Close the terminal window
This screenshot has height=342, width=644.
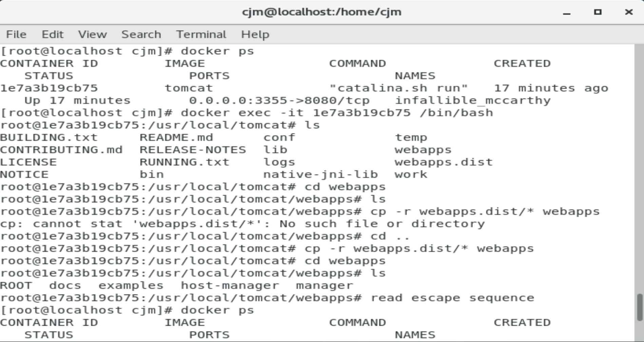[628, 12]
